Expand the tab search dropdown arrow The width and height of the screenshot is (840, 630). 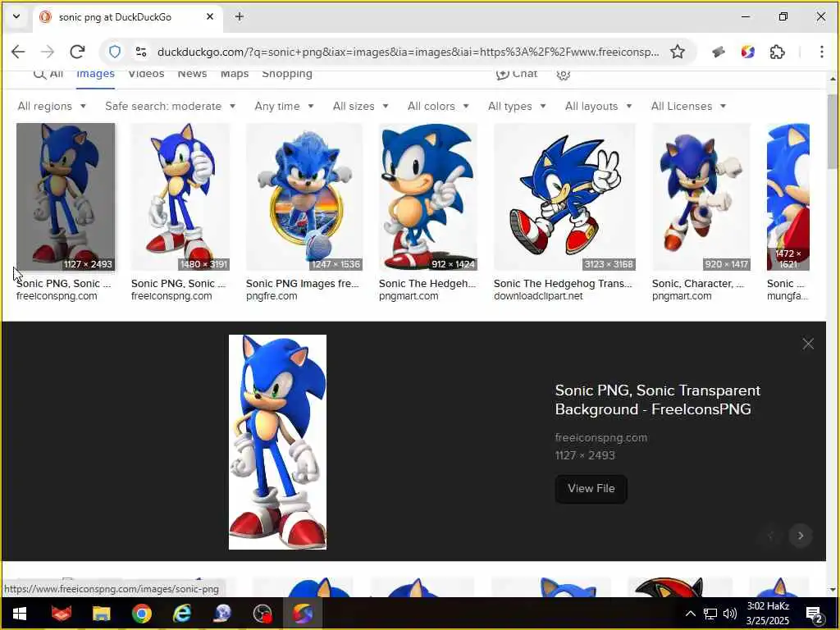click(x=16, y=16)
